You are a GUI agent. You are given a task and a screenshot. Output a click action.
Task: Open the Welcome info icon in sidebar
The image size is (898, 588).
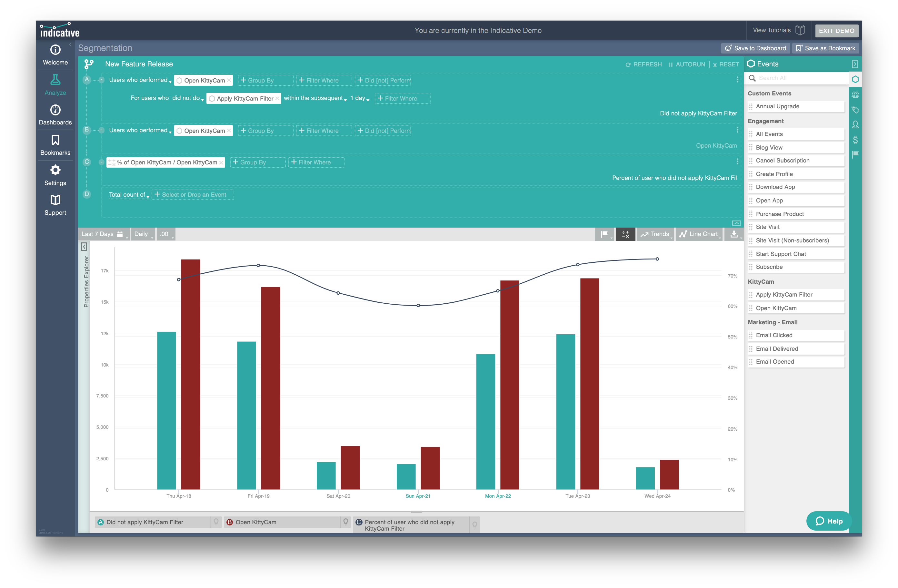[x=55, y=49]
